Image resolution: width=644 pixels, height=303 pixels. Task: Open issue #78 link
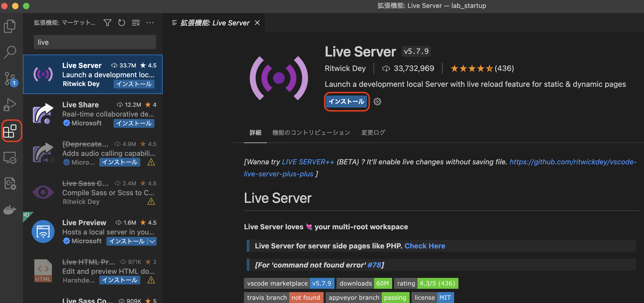(374, 265)
